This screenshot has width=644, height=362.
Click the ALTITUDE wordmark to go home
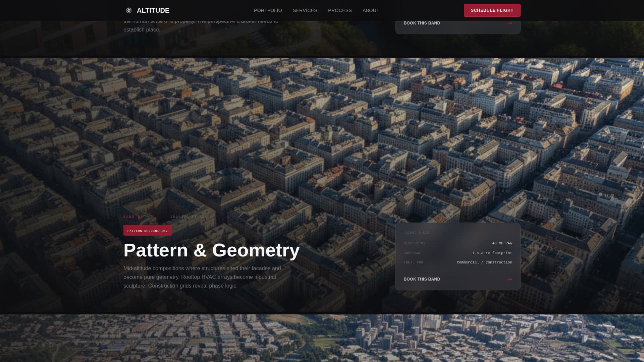point(153,10)
